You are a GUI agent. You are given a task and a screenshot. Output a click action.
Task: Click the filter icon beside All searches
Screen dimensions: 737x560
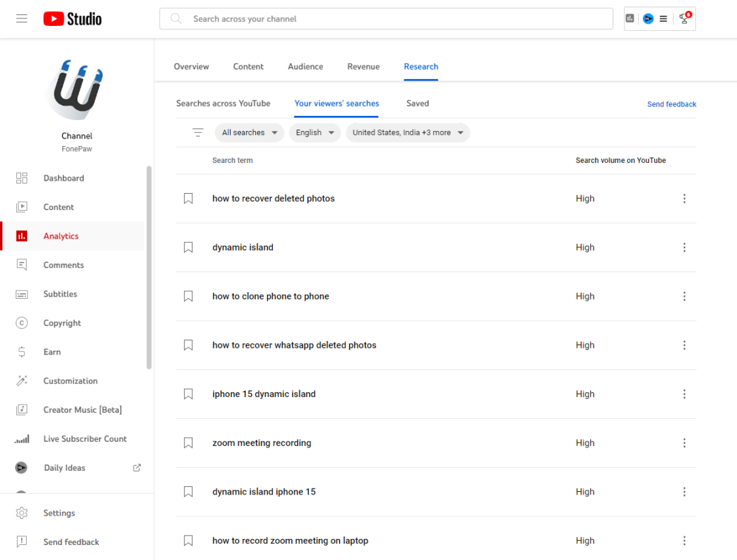(x=198, y=132)
